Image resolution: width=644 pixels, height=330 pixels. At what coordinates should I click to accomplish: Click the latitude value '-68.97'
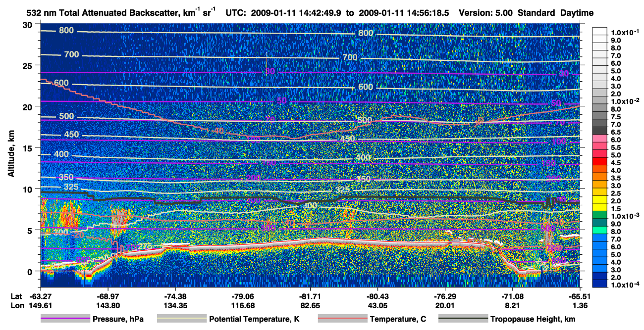click(x=108, y=296)
